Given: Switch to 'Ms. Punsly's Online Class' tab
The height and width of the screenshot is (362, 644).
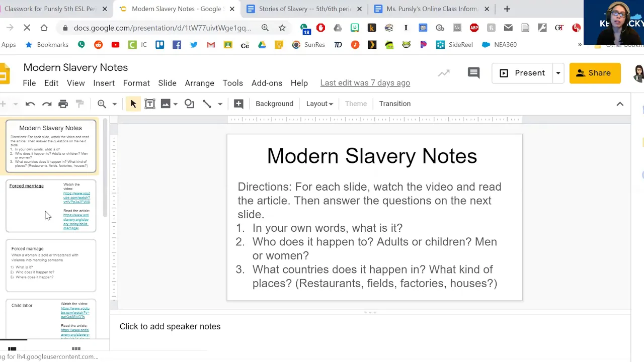Looking at the screenshot, I should [x=432, y=9].
